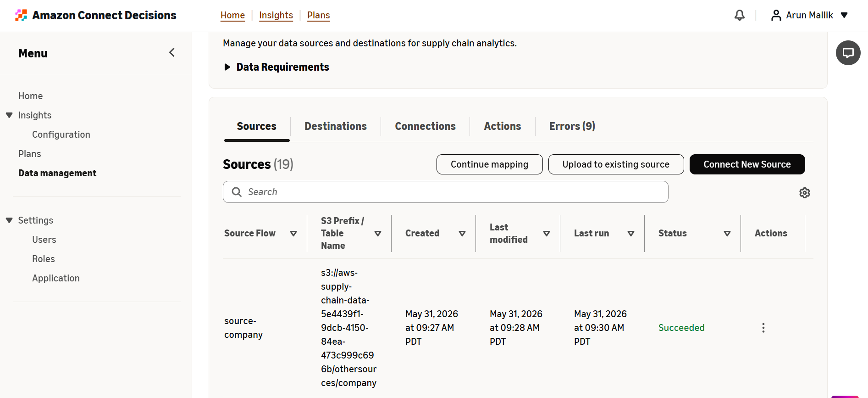This screenshot has height=398, width=868.
Task: Open Roles under Settings
Action: [x=44, y=259]
